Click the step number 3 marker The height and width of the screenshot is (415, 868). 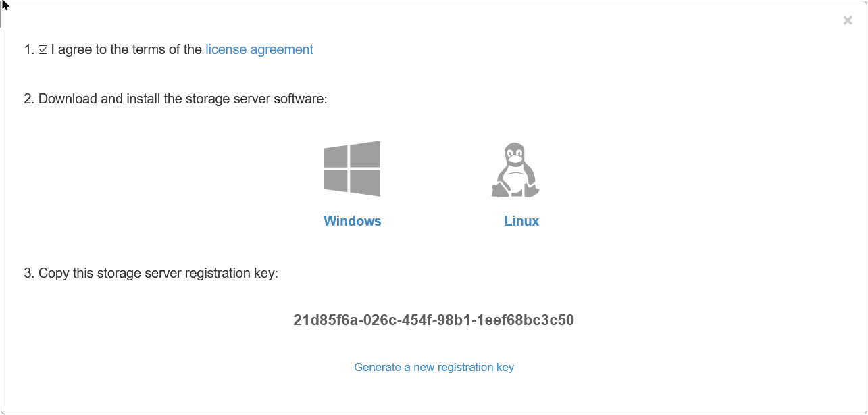tap(29, 273)
